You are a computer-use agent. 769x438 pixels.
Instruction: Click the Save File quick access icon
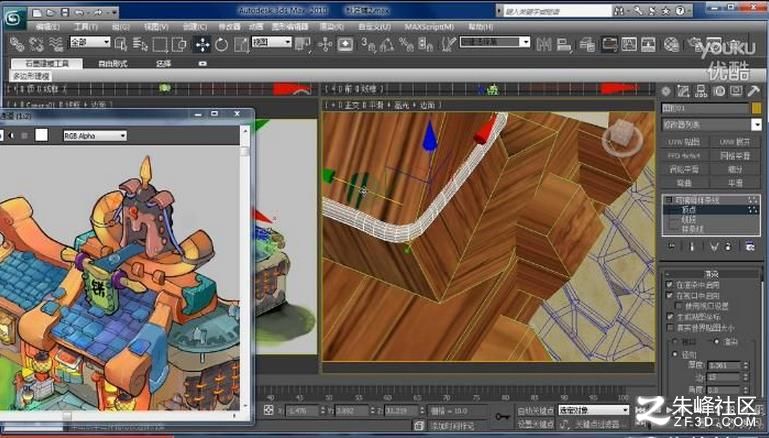point(65,12)
